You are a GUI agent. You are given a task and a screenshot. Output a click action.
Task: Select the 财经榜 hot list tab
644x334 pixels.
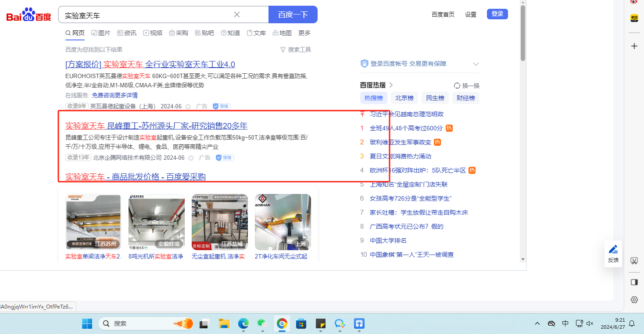[x=466, y=98]
